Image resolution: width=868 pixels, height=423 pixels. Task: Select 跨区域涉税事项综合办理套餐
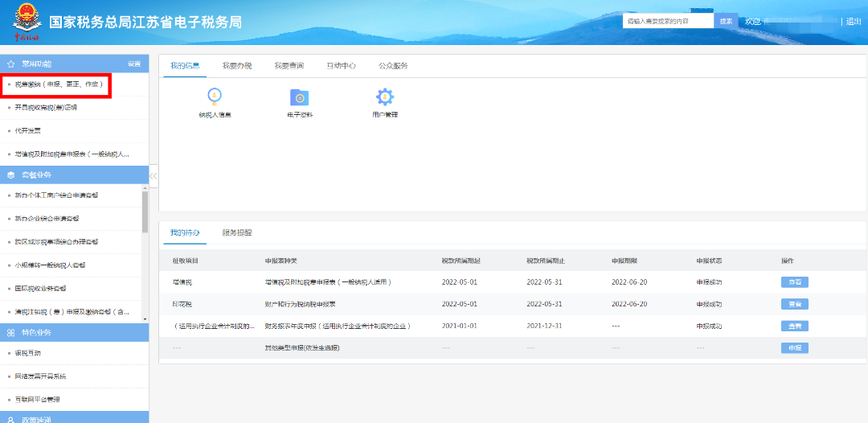coord(57,241)
